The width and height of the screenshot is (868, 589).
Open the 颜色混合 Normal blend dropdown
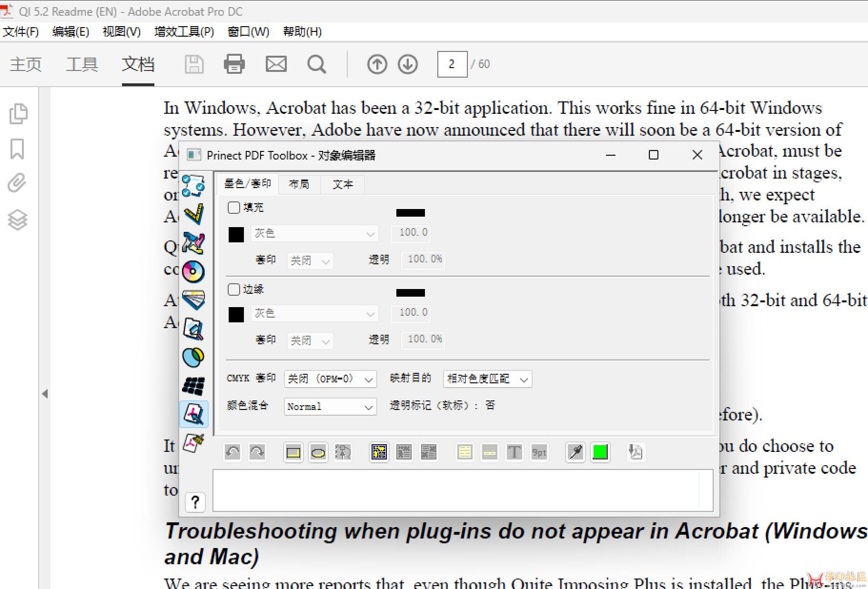330,407
